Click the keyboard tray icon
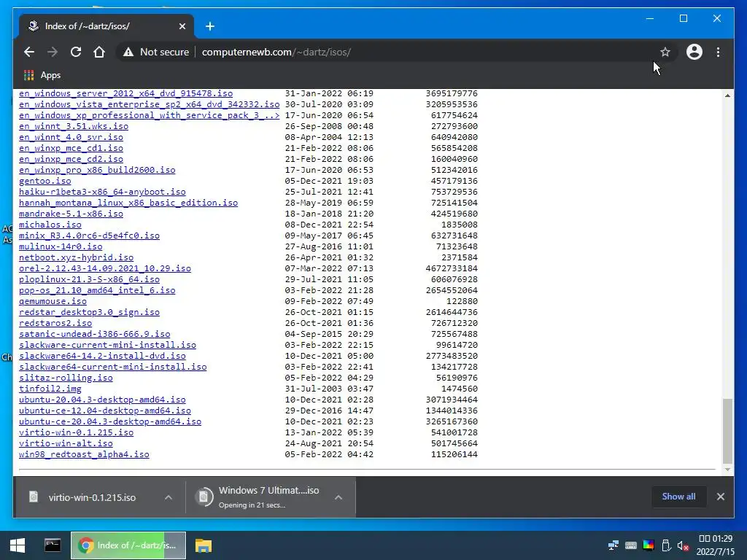The image size is (747, 560). point(631,545)
